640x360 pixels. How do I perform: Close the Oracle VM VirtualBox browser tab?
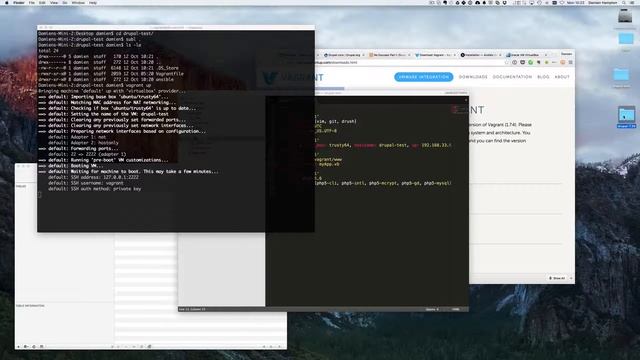[546, 55]
